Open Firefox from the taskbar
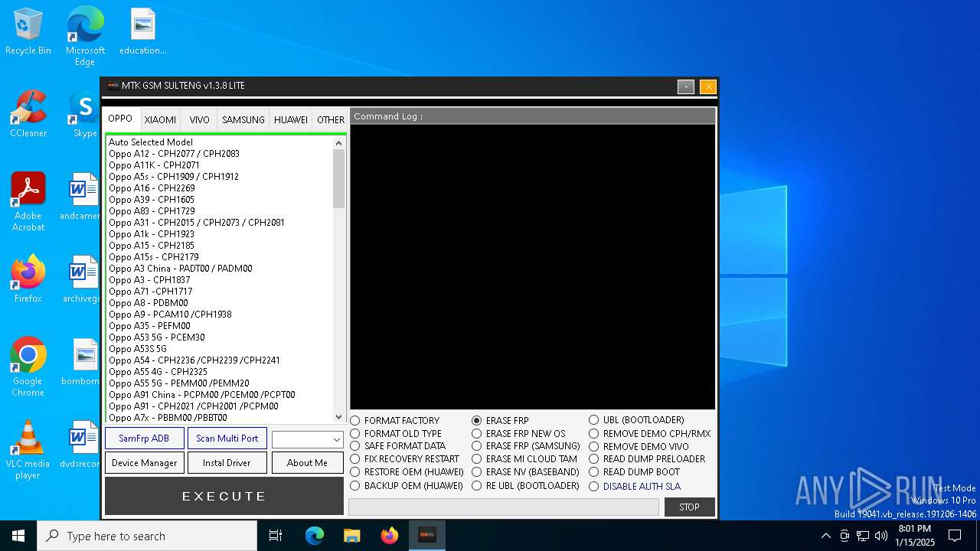 click(x=390, y=536)
